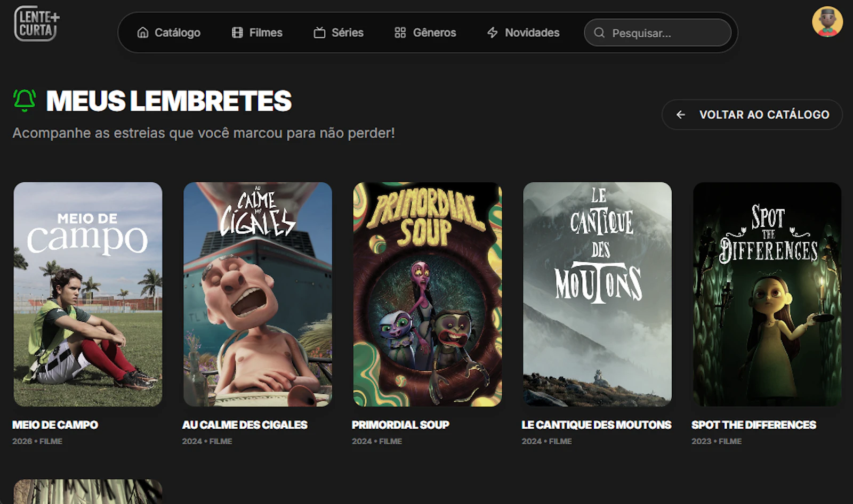853x504 pixels.
Task: Click the TV icon beside Séries
Action: pos(319,32)
